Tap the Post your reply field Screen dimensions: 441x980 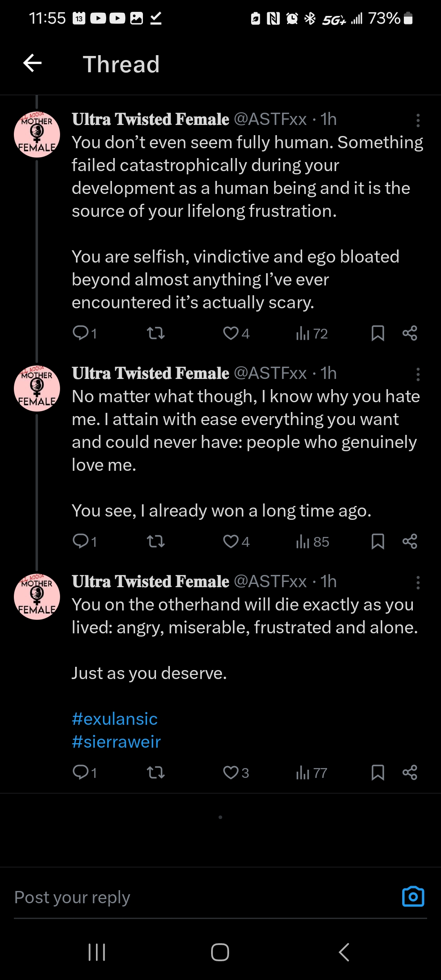pyautogui.click(x=204, y=897)
